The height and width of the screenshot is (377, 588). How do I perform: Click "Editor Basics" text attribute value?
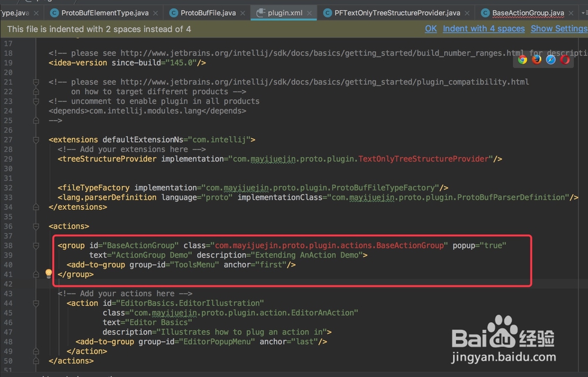pyautogui.click(x=159, y=323)
